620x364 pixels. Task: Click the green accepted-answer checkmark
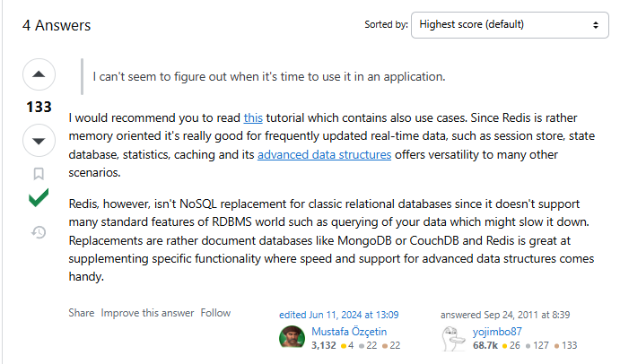point(39,197)
